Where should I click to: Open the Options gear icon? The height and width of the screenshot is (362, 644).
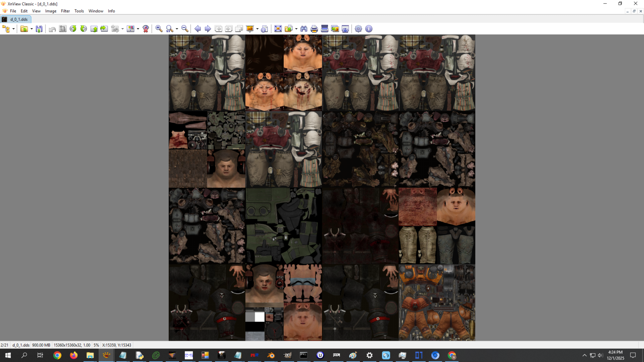click(x=358, y=29)
